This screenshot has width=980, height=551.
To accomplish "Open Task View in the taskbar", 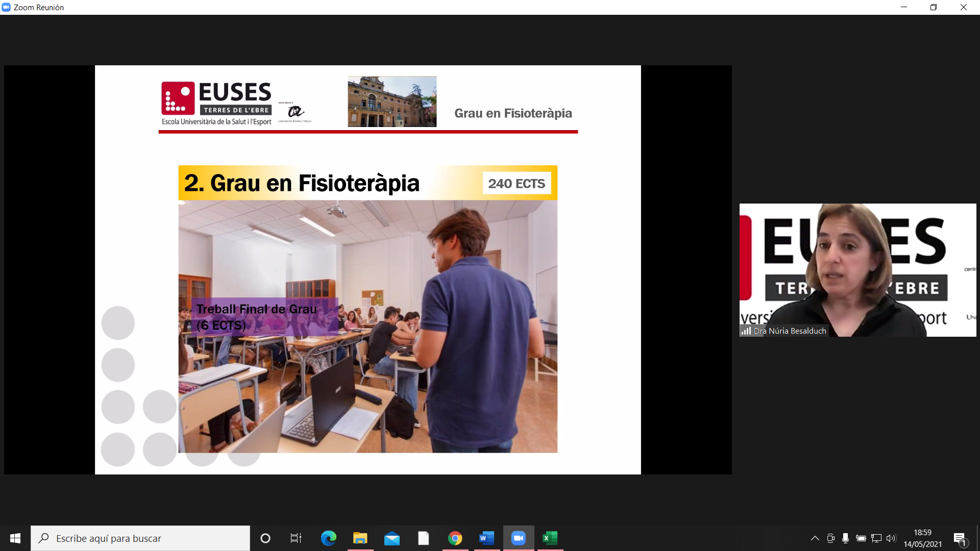I will point(296,538).
